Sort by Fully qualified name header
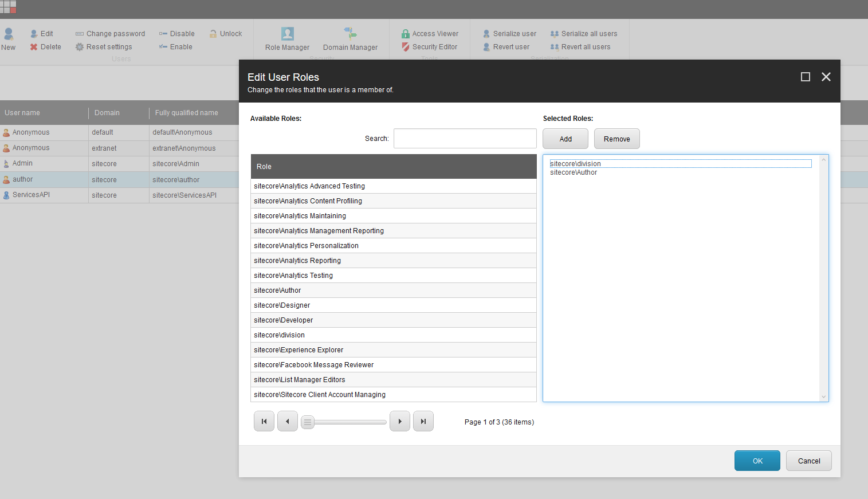 (x=194, y=113)
